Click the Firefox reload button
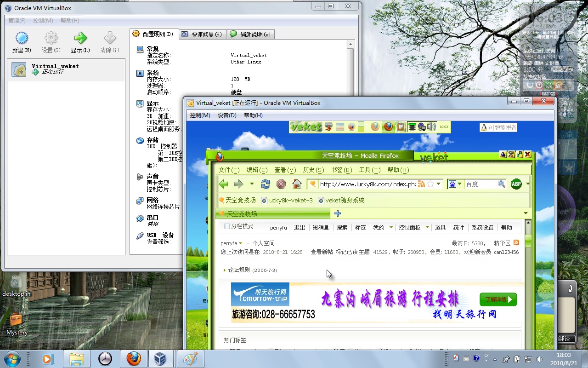This screenshot has height=368, width=588. 266,184
